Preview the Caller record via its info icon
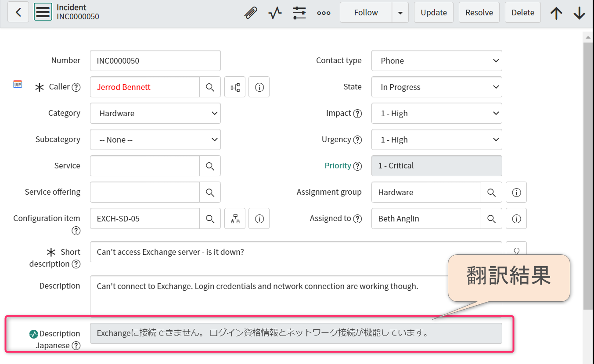 (259, 87)
